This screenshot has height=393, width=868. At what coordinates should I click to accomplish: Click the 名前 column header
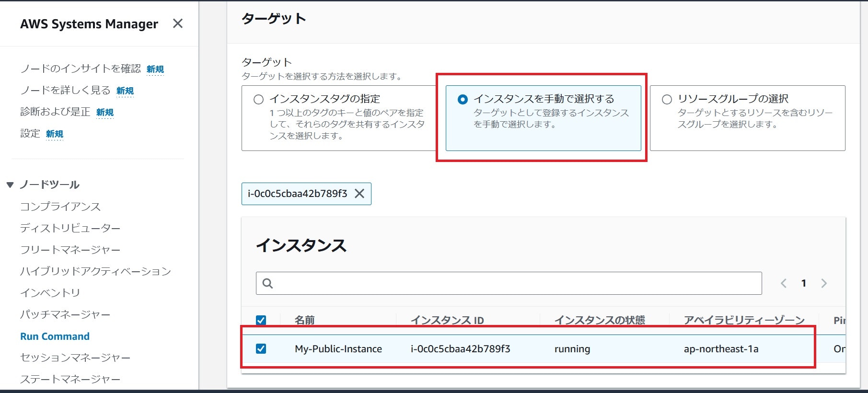[x=305, y=320]
